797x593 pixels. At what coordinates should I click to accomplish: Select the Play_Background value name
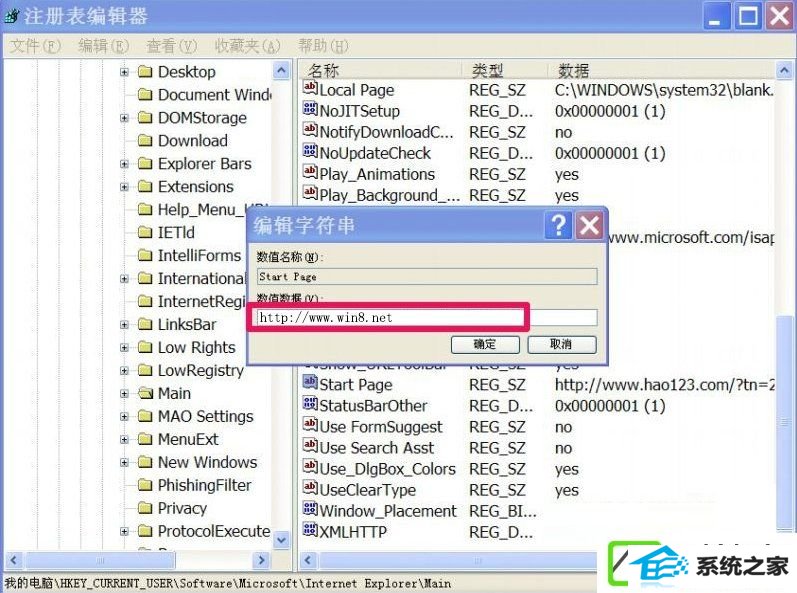[x=389, y=195]
